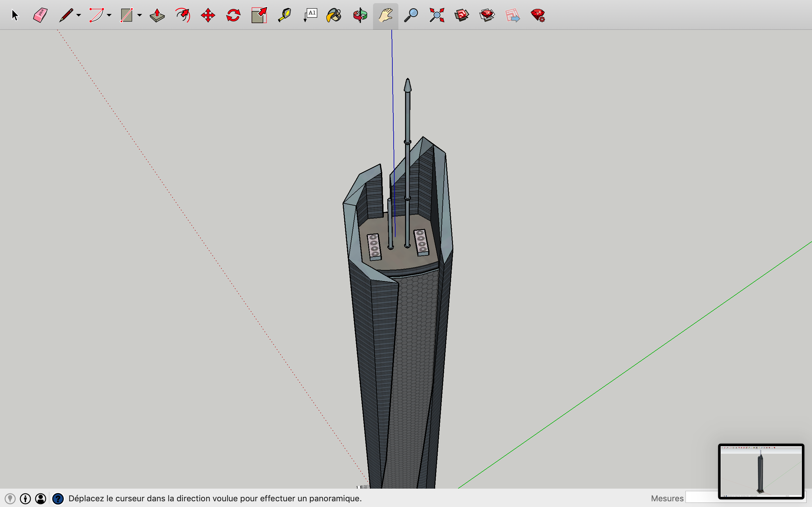812x507 pixels.
Task: Expand the Arc tool variants
Action: 108,16
